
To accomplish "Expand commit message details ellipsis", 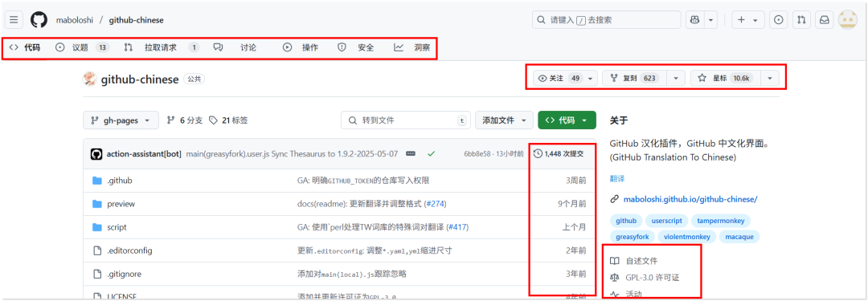I will click(x=411, y=153).
